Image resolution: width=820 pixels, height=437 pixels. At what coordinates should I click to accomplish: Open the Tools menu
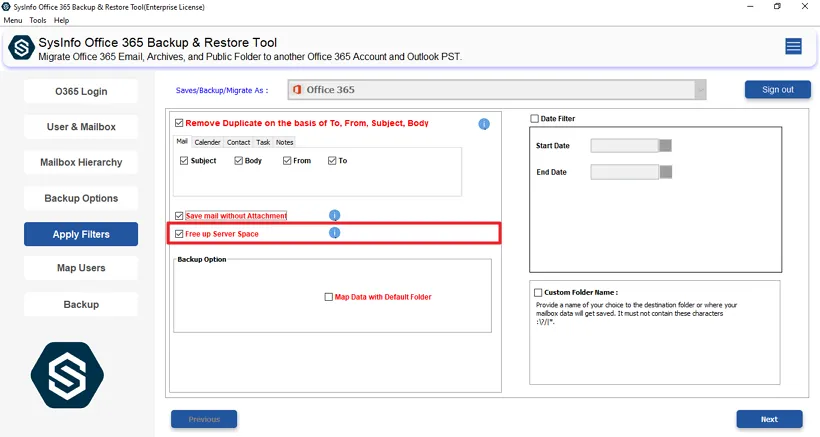(38, 20)
